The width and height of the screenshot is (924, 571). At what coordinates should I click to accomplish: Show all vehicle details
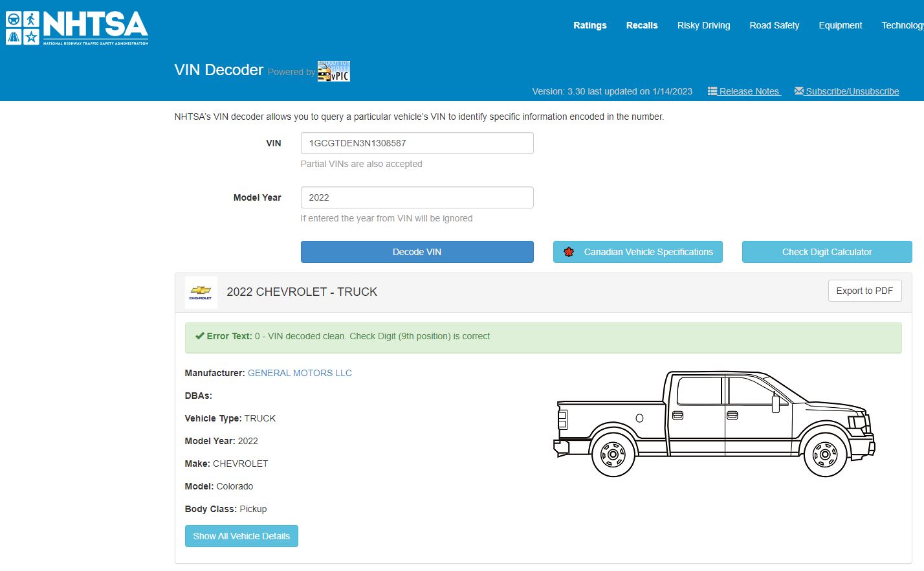[x=241, y=536]
